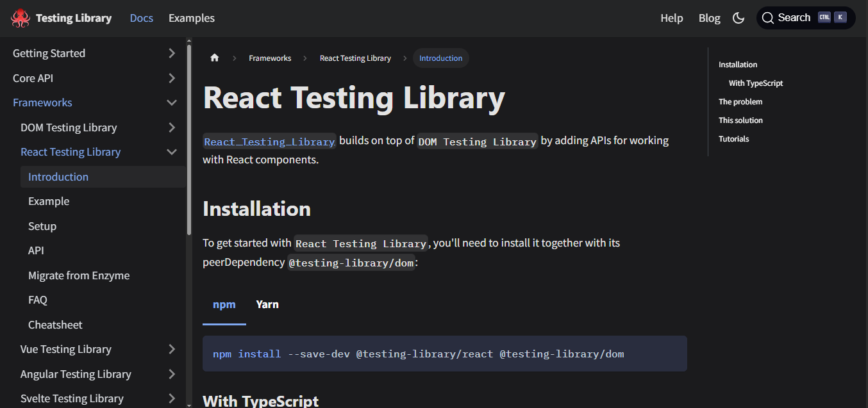Go to home via breadcrumb house icon

click(215, 58)
